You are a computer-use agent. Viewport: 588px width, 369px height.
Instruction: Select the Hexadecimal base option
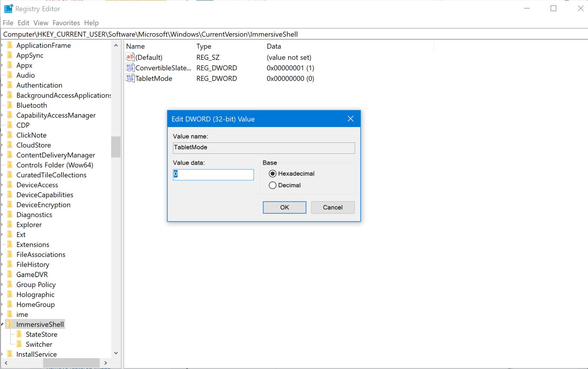[272, 174]
